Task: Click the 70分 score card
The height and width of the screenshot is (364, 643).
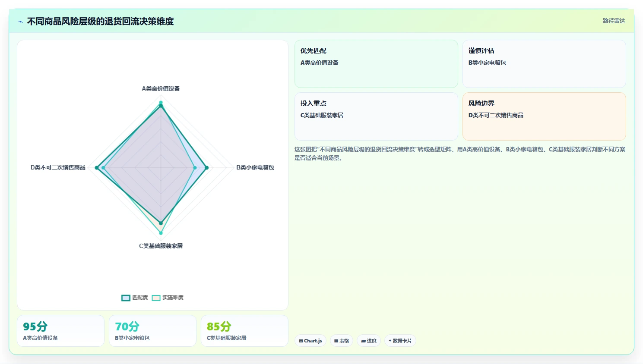Action: [x=152, y=331]
